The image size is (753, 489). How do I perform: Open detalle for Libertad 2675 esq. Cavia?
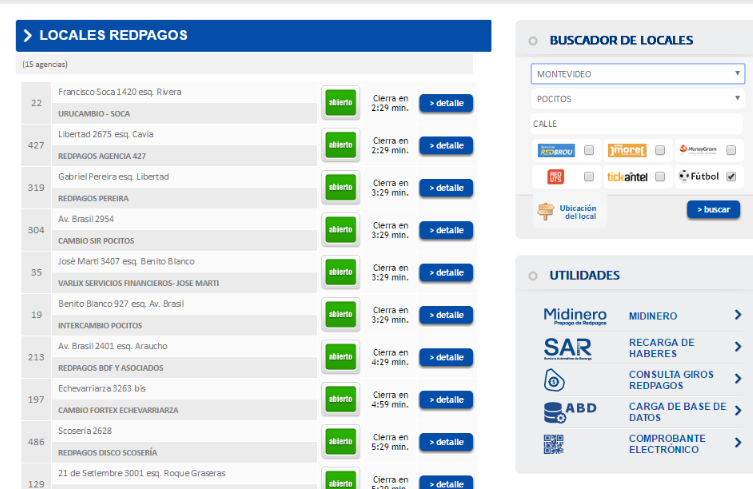click(446, 146)
